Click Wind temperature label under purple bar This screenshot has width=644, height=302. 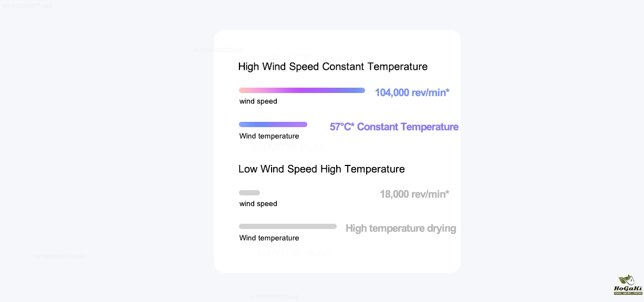269,136
